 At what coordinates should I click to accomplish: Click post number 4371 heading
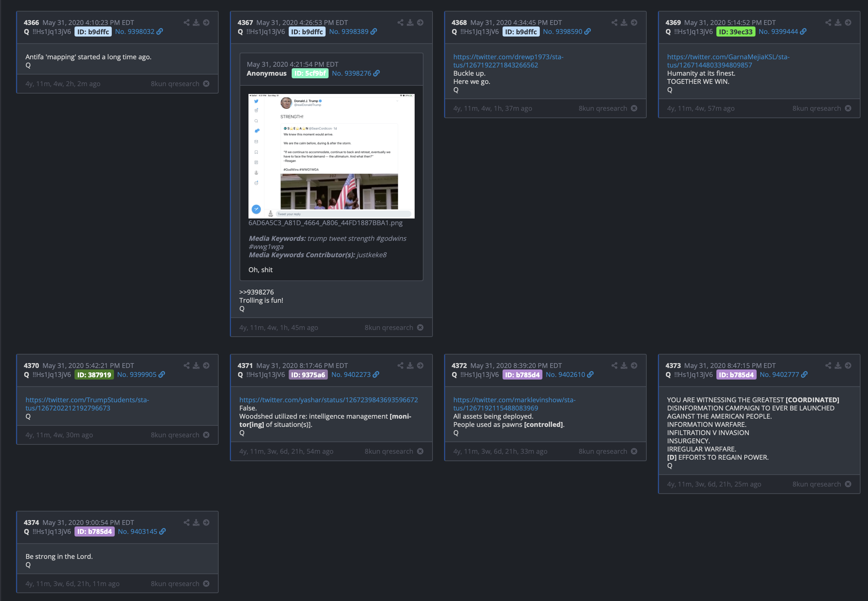pos(245,366)
